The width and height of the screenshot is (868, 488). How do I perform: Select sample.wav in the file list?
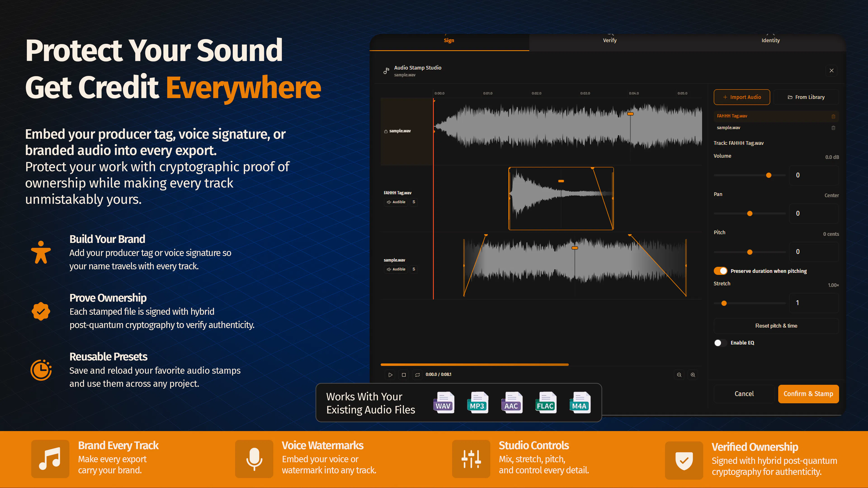(776, 128)
